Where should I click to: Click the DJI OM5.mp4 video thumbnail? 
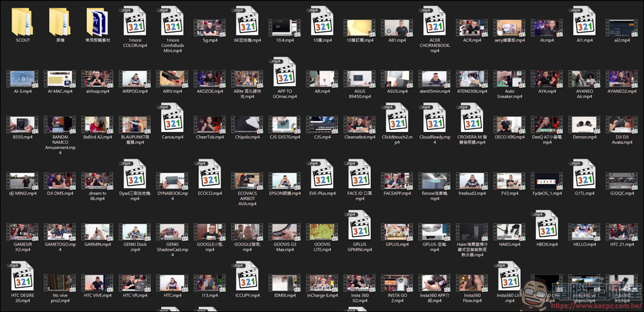pos(60,180)
